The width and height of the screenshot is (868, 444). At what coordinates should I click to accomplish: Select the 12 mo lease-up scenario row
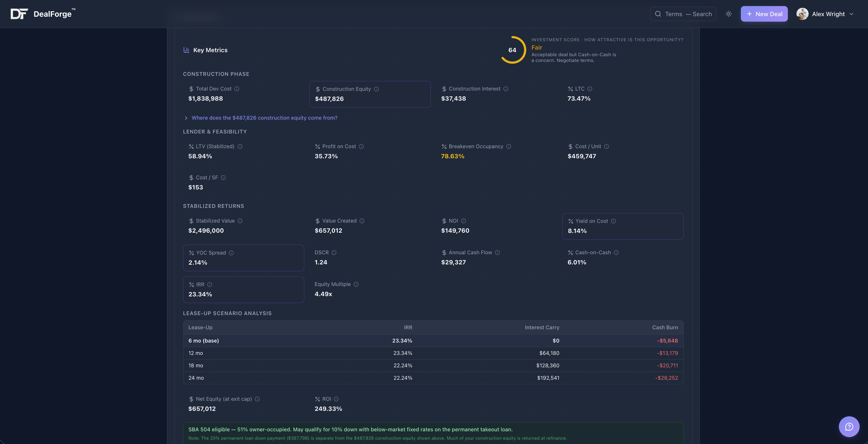coord(433,353)
